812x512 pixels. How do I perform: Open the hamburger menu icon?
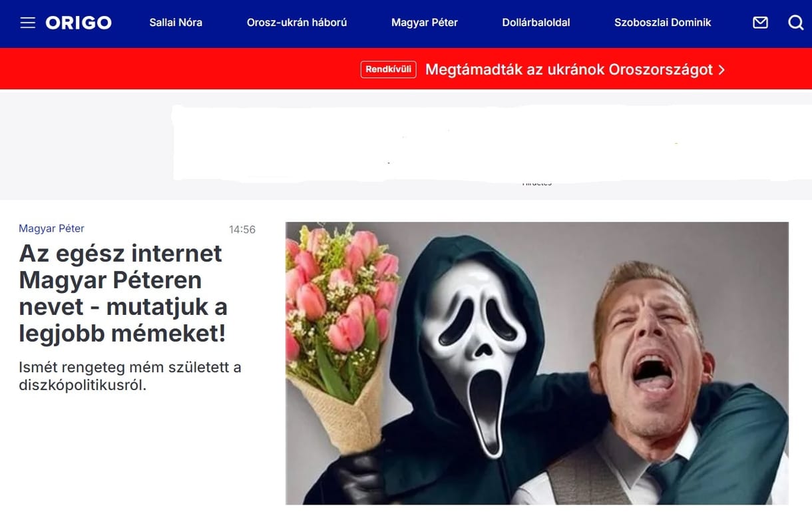pyautogui.click(x=27, y=23)
